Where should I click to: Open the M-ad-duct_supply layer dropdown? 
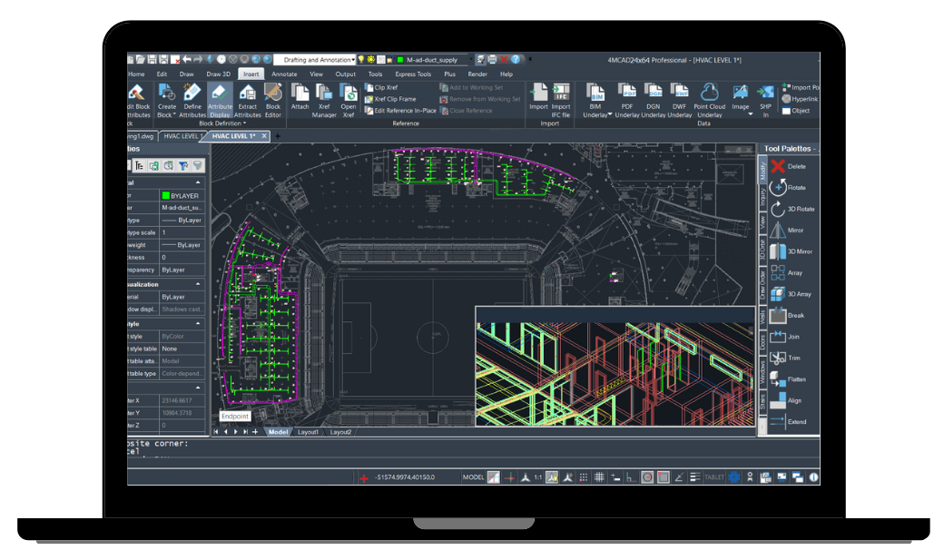pyautogui.click(x=436, y=60)
